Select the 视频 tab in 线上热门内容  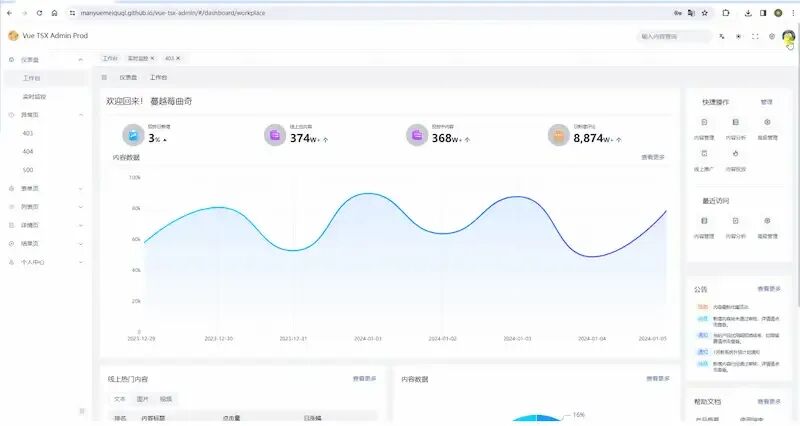pos(166,399)
